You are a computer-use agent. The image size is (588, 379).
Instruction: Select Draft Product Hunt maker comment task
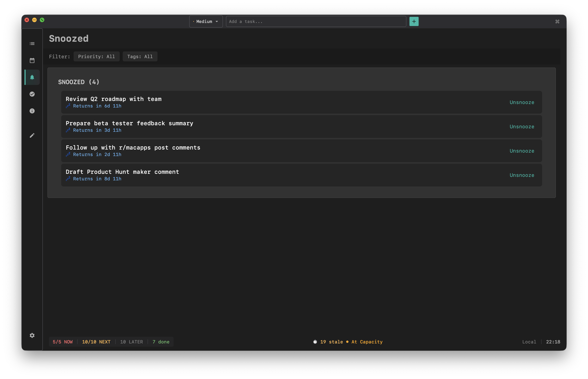[x=301, y=175]
